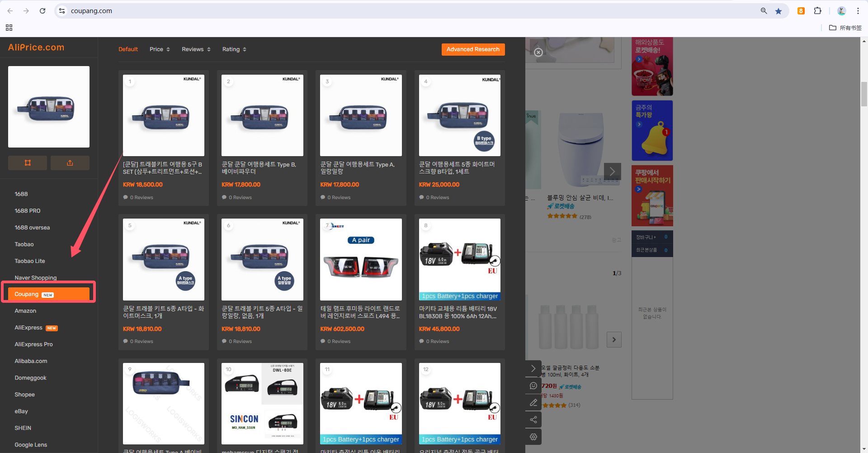The height and width of the screenshot is (453, 868).
Task: Open the site info icon in address bar
Action: point(62,11)
